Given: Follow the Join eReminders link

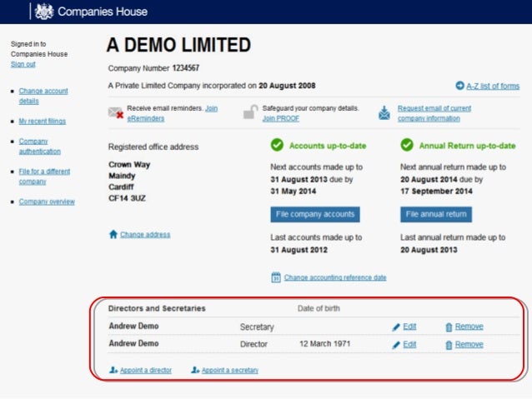Looking at the screenshot, I should pyautogui.click(x=173, y=113).
